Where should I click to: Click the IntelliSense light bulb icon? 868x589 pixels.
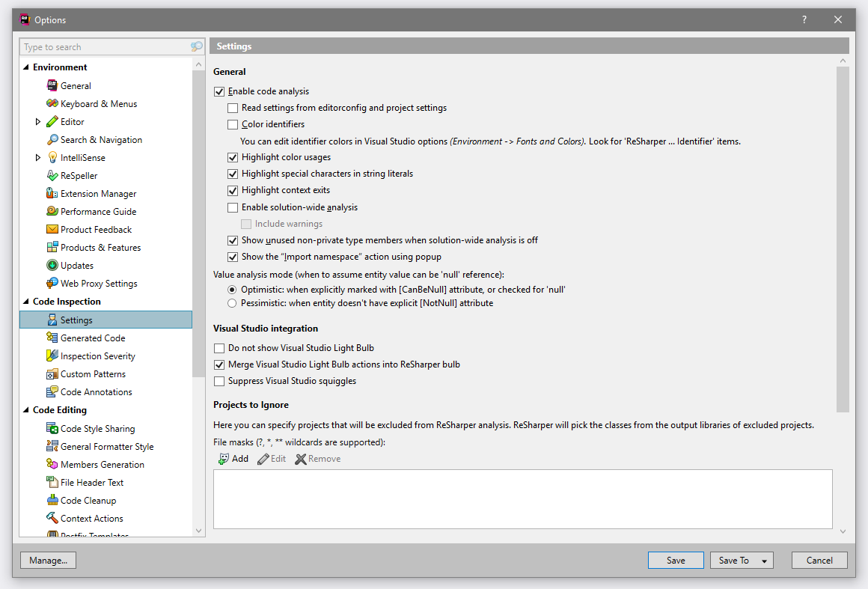point(52,157)
